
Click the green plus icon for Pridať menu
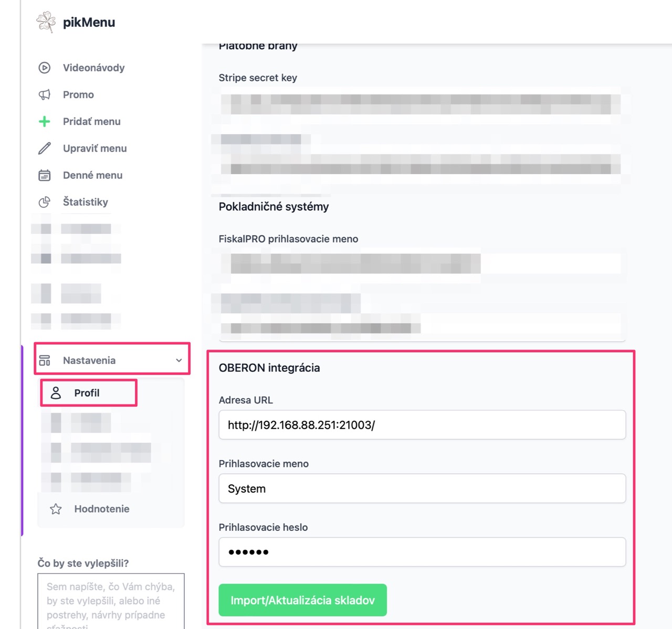(x=45, y=121)
